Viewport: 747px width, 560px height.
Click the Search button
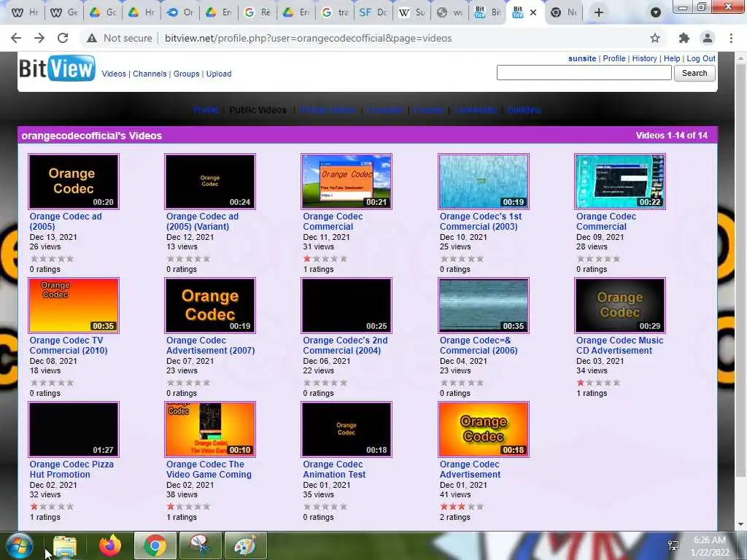694,73
